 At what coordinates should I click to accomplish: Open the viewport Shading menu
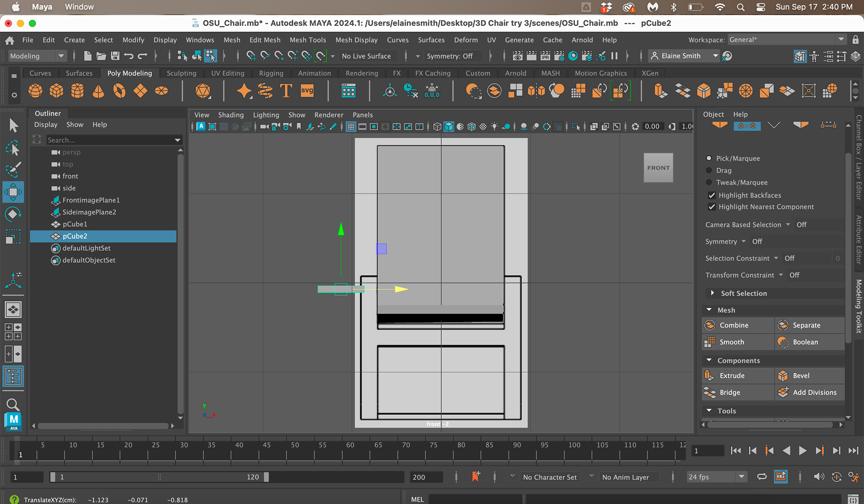tap(231, 115)
